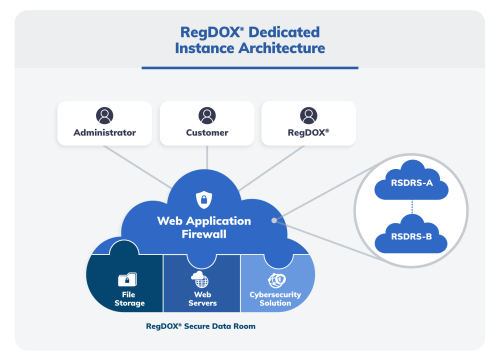Click the gray connector dot on firewall cloud
The width and height of the screenshot is (500, 364).
(274, 220)
